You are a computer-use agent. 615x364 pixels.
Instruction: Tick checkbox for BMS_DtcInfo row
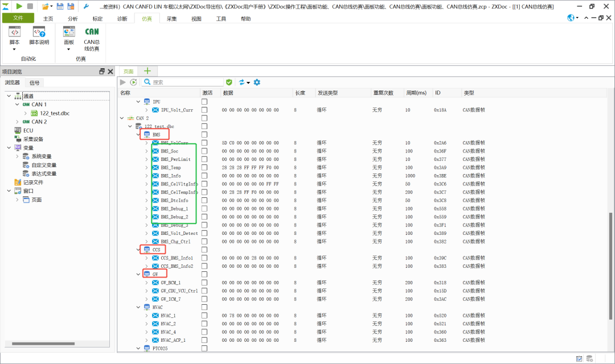coord(204,200)
